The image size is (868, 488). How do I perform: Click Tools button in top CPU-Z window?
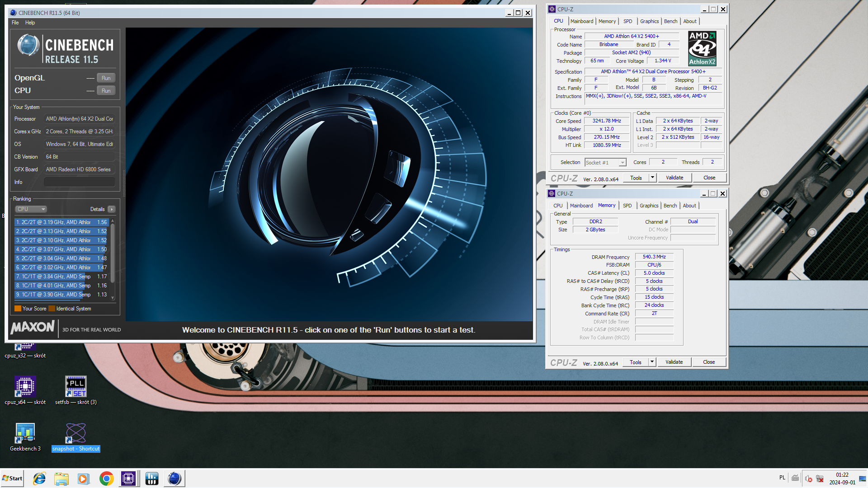tap(636, 178)
